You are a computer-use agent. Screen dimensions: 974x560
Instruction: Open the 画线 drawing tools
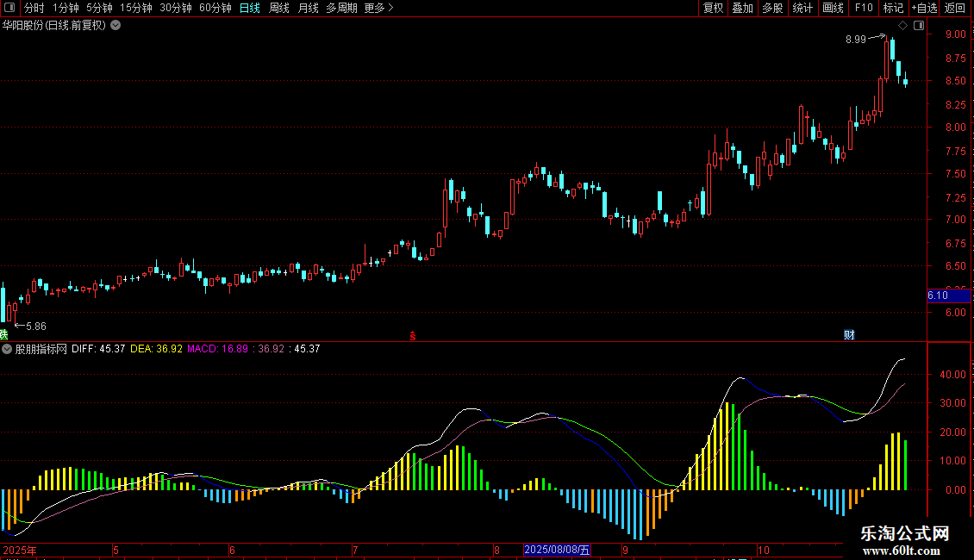click(833, 8)
